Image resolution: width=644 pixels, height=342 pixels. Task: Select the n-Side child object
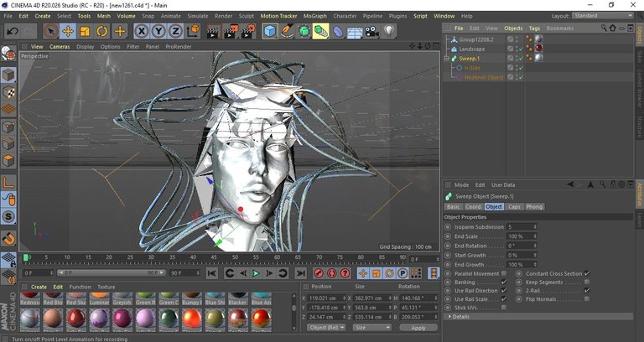click(472, 68)
